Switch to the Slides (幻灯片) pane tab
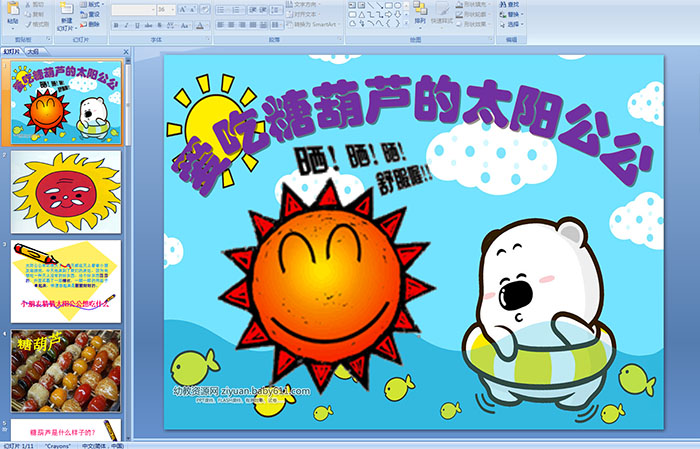 (11, 52)
